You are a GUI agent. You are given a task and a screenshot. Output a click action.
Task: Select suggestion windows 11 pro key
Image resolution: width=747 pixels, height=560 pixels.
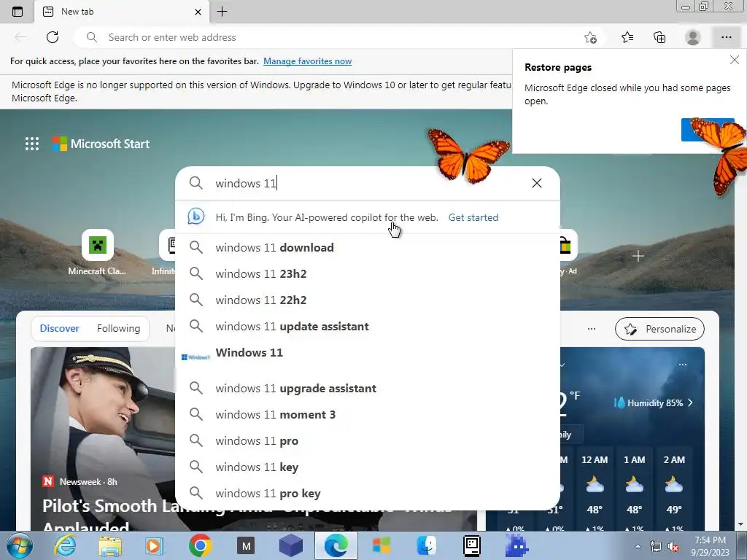point(368,493)
